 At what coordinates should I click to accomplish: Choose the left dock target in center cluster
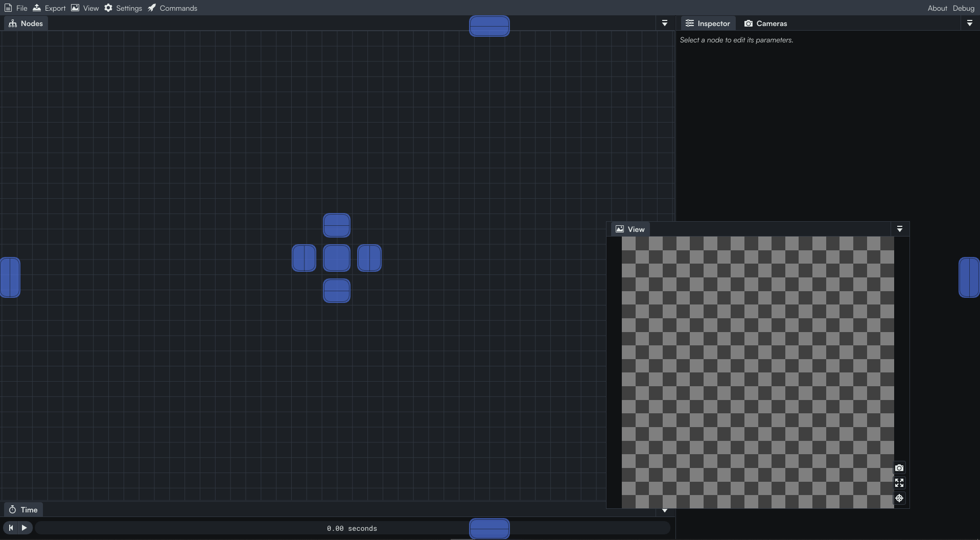304,258
